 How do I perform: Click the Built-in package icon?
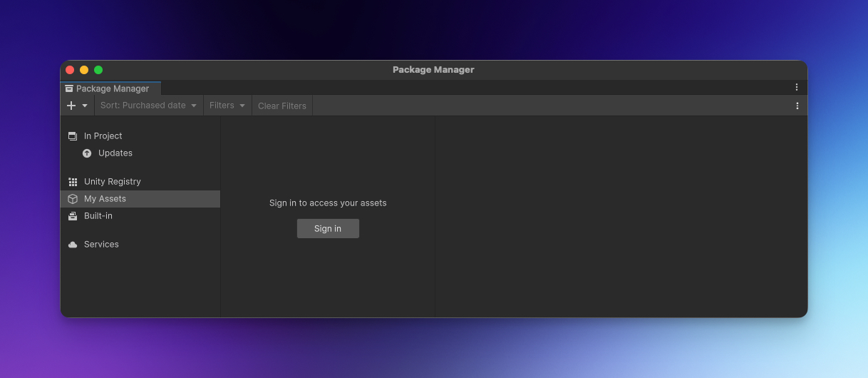(73, 216)
